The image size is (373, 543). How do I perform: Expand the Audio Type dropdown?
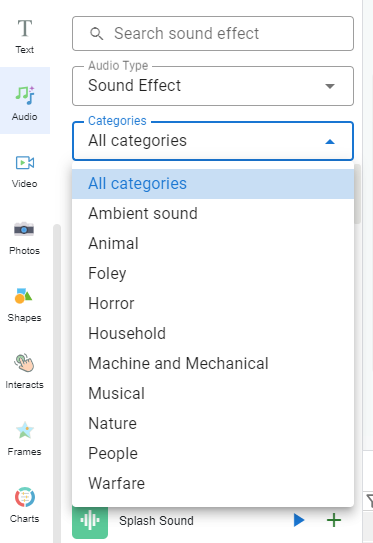coord(213,86)
